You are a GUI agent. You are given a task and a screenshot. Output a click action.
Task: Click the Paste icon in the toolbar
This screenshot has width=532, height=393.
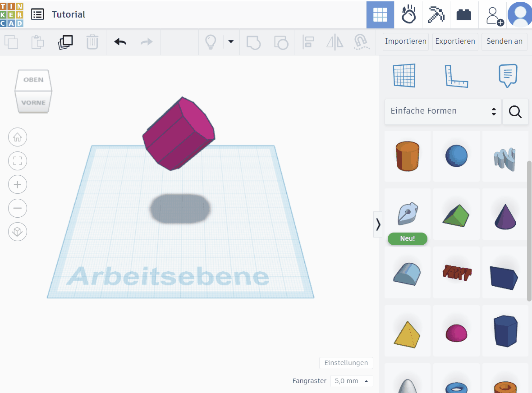38,42
